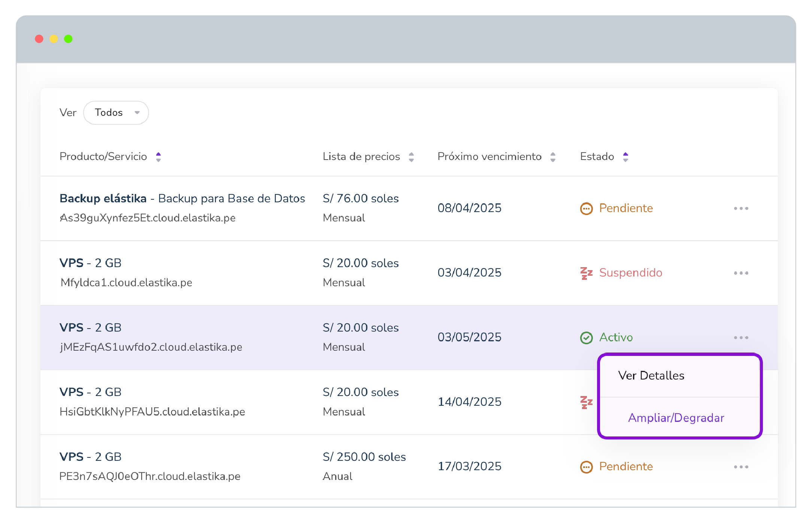812x523 pixels.
Task: Open three-dot menu for Suspendido Mfyldca1 row
Action: (x=741, y=273)
